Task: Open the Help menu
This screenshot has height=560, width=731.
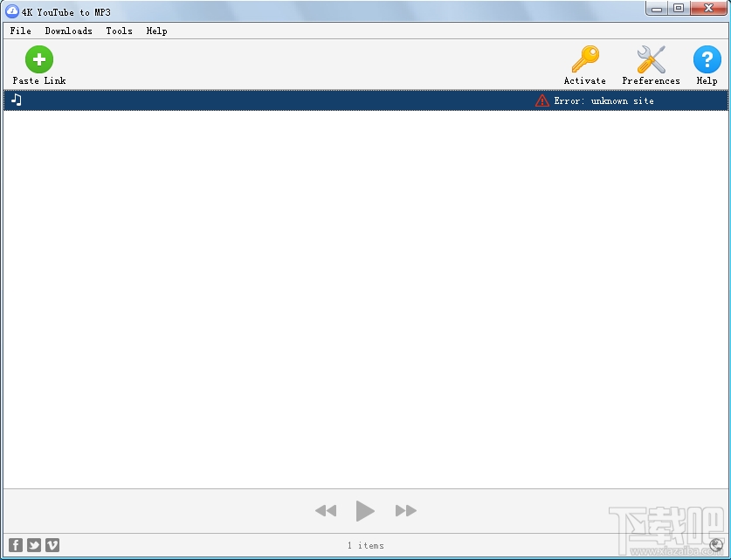Action: click(x=156, y=31)
